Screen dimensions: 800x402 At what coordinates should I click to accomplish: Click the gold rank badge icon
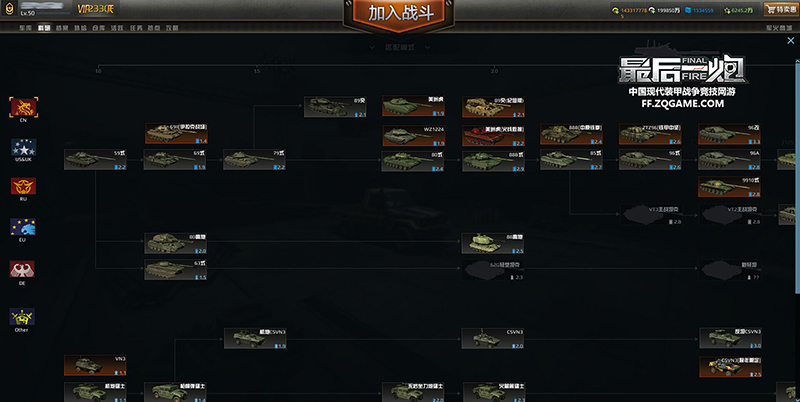pos(9,8)
